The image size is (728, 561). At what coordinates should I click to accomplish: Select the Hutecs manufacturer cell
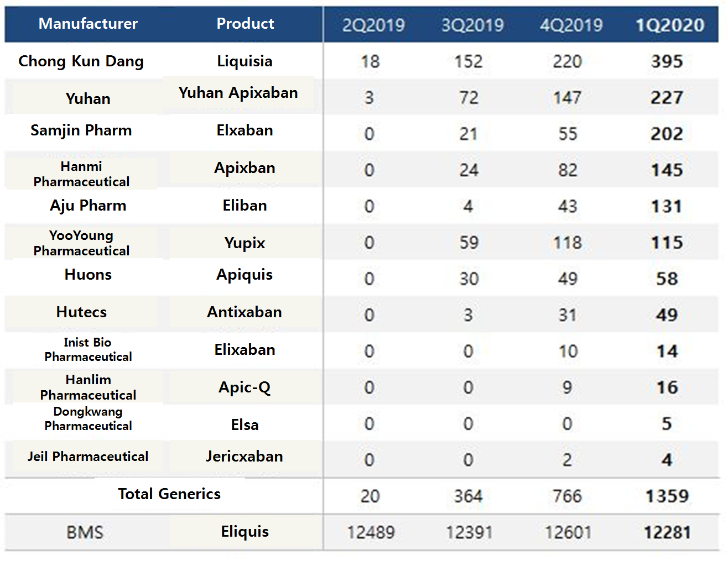81,312
